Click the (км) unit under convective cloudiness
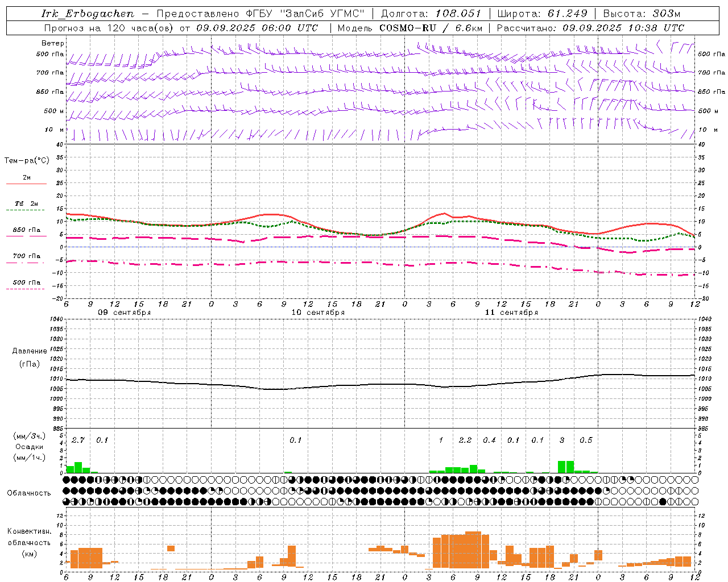 30,554
